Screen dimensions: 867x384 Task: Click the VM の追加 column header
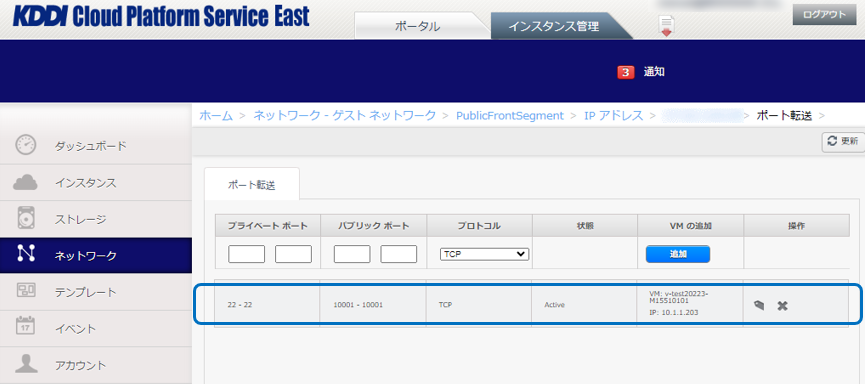pyautogui.click(x=691, y=226)
